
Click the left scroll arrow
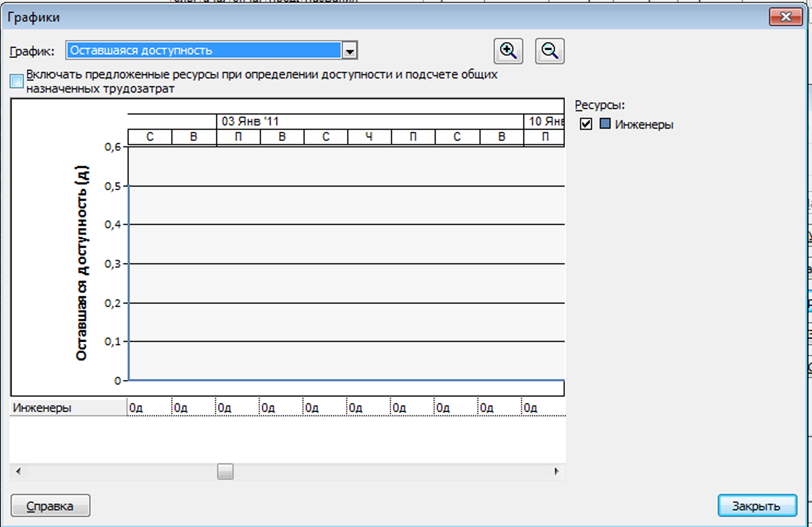(x=19, y=471)
